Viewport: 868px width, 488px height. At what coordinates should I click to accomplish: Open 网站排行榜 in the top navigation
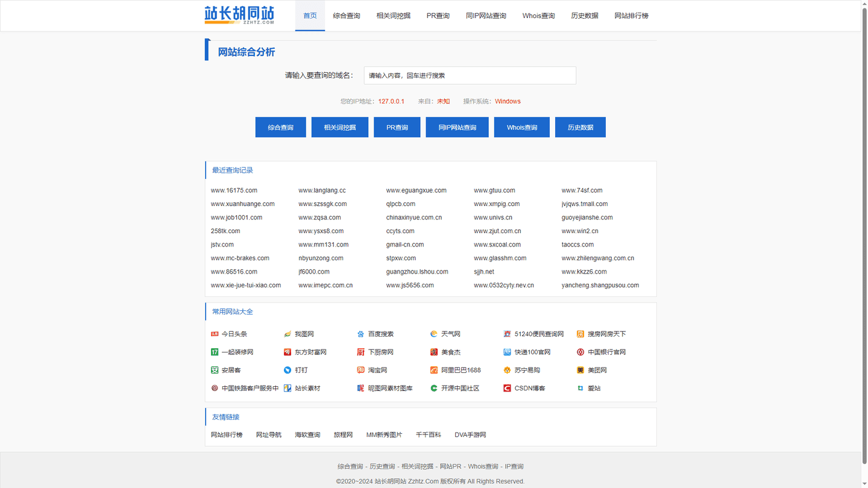632,16
